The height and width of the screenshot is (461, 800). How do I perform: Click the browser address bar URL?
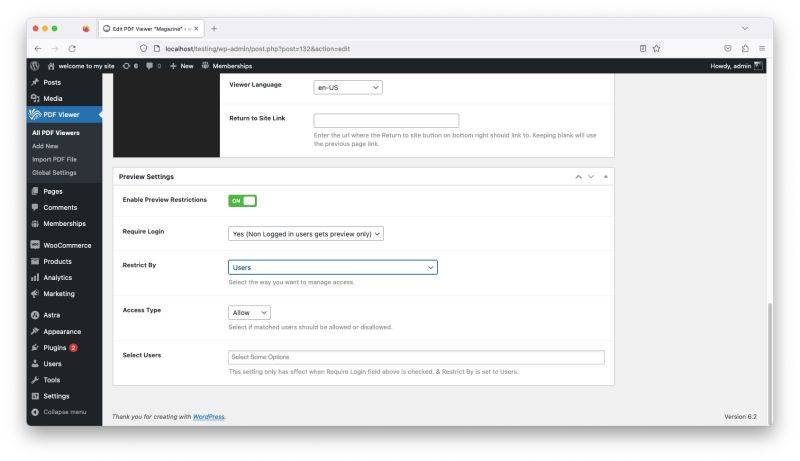coord(258,48)
